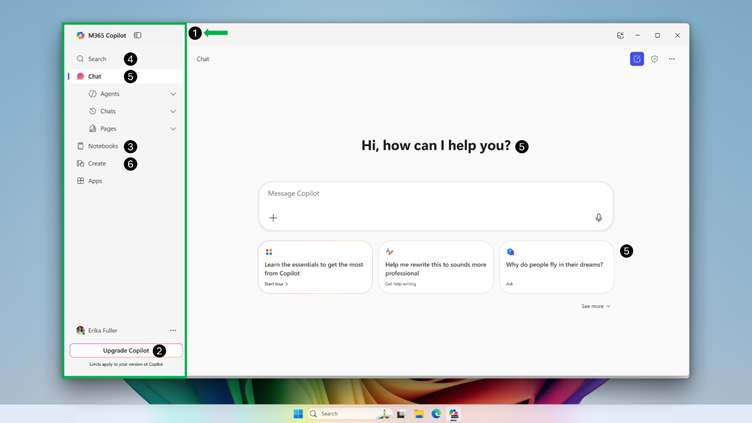Open Notebooks from the sidebar
752x423 pixels.
point(102,146)
